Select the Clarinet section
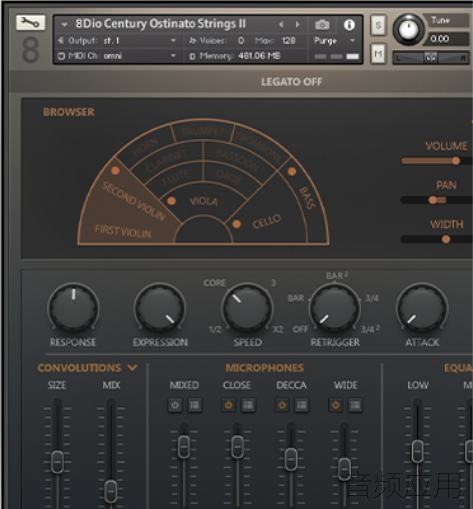This screenshot has width=473, height=509. (x=167, y=161)
